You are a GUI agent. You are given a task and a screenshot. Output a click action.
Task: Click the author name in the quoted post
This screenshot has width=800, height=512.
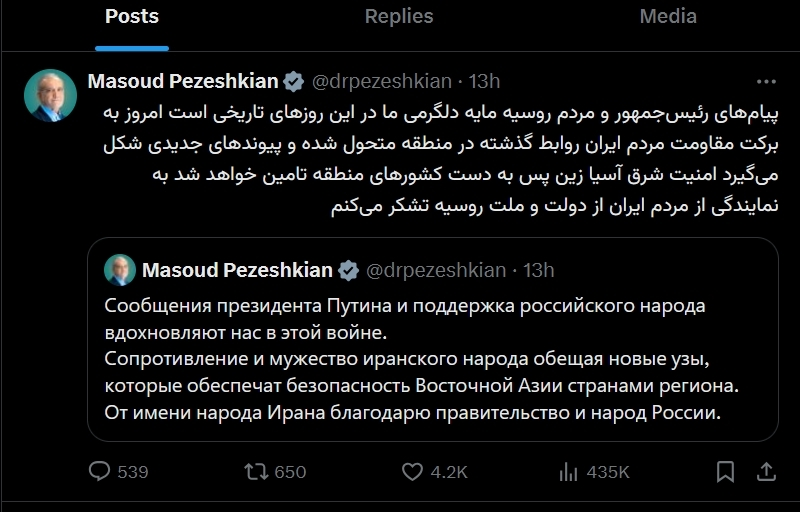(x=238, y=270)
